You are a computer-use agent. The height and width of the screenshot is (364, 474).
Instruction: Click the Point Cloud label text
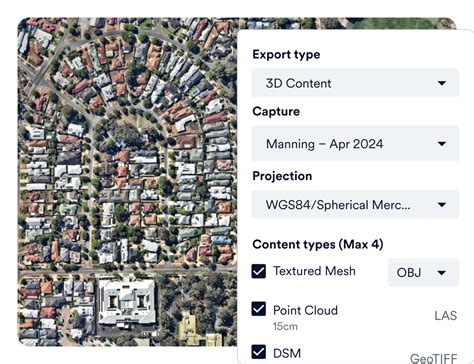point(305,310)
